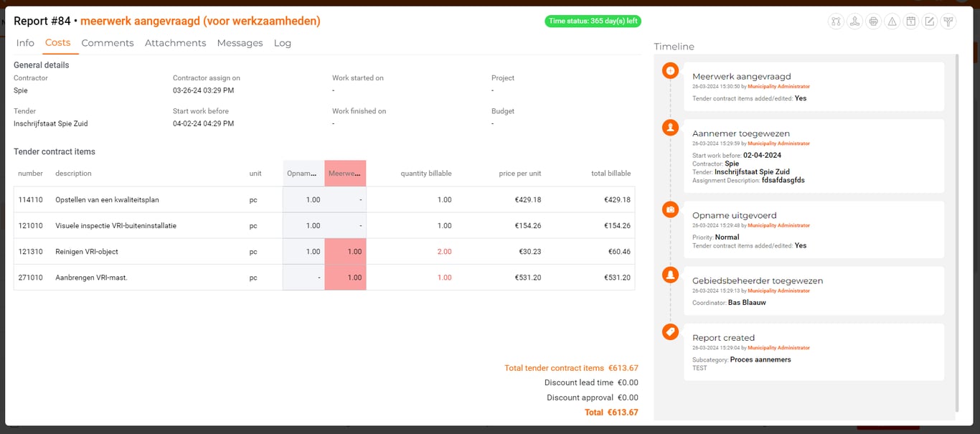Click Gebiedsbeheerder toegewezen marker icon
The image size is (980, 434).
click(670, 275)
